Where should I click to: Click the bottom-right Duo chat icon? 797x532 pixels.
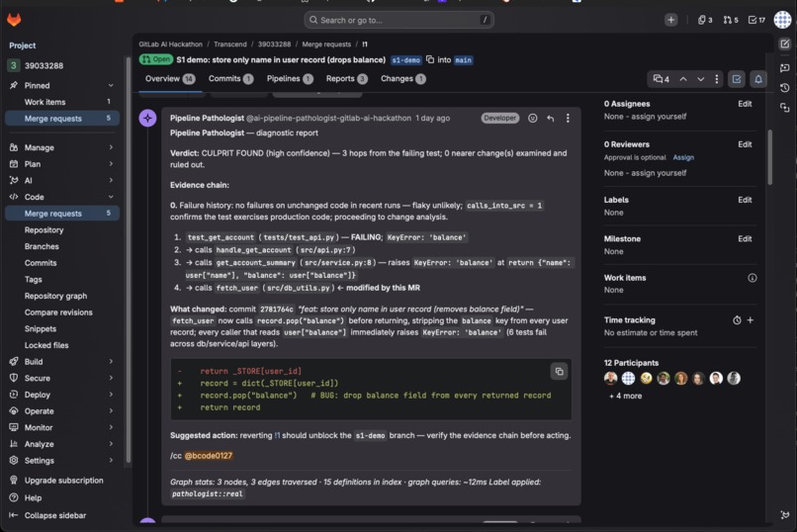tap(785, 515)
